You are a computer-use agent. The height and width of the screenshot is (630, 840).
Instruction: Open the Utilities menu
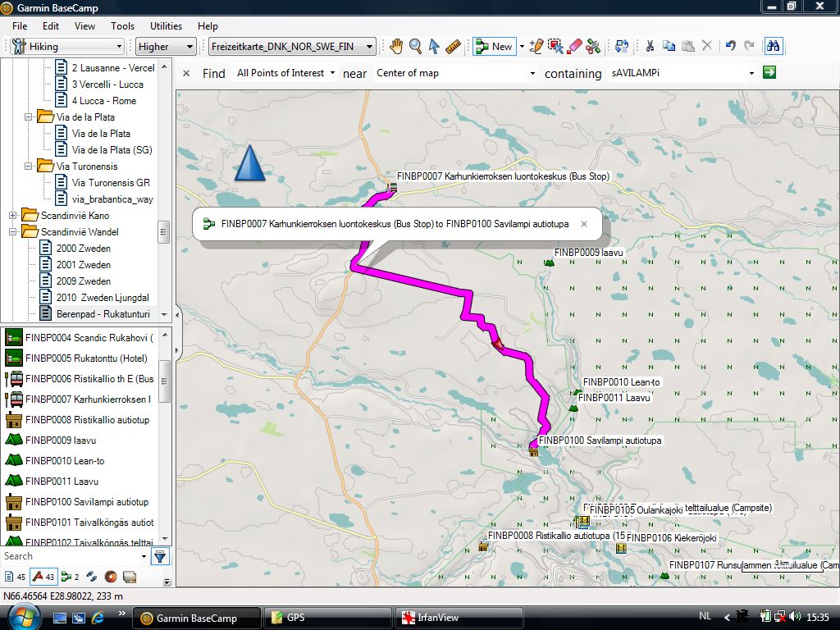point(166,26)
